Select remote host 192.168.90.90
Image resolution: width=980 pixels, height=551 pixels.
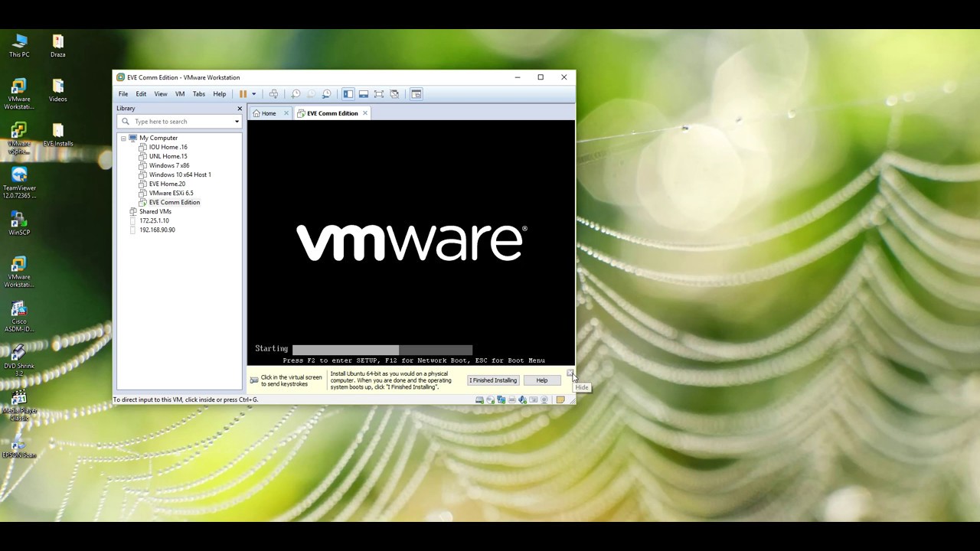click(157, 230)
